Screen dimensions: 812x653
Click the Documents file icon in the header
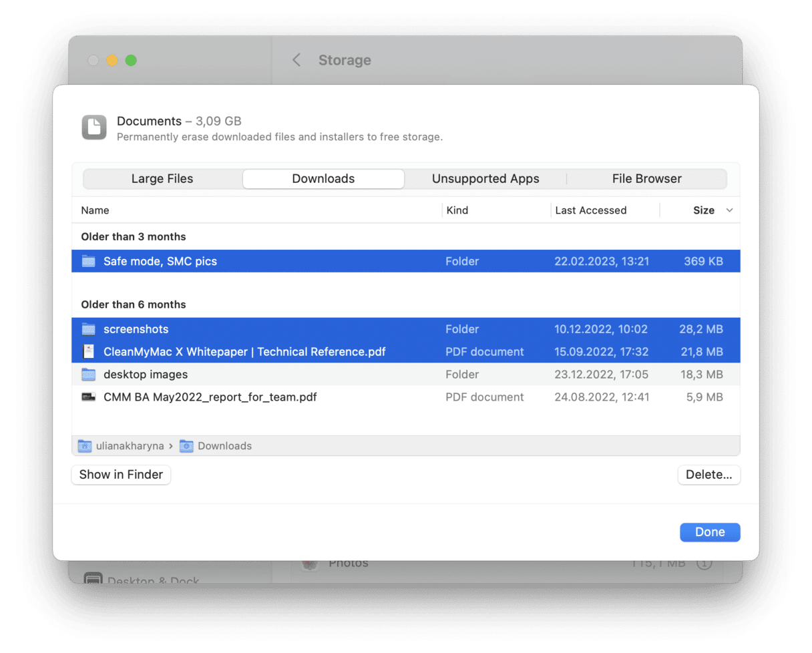click(x=94, y=128)
